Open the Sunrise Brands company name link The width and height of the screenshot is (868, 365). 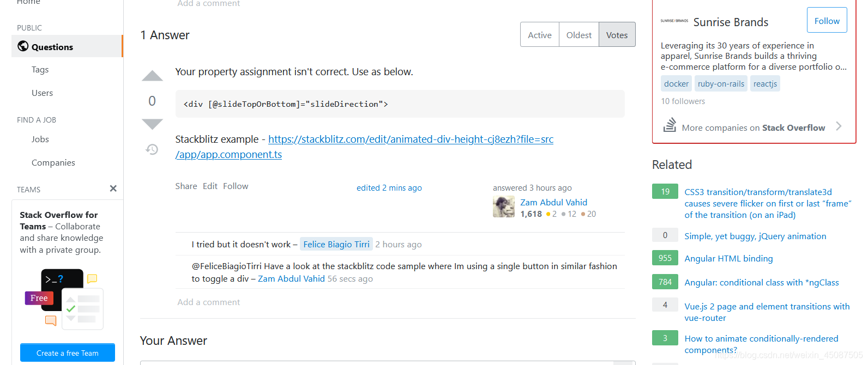[x=731, y=22]
